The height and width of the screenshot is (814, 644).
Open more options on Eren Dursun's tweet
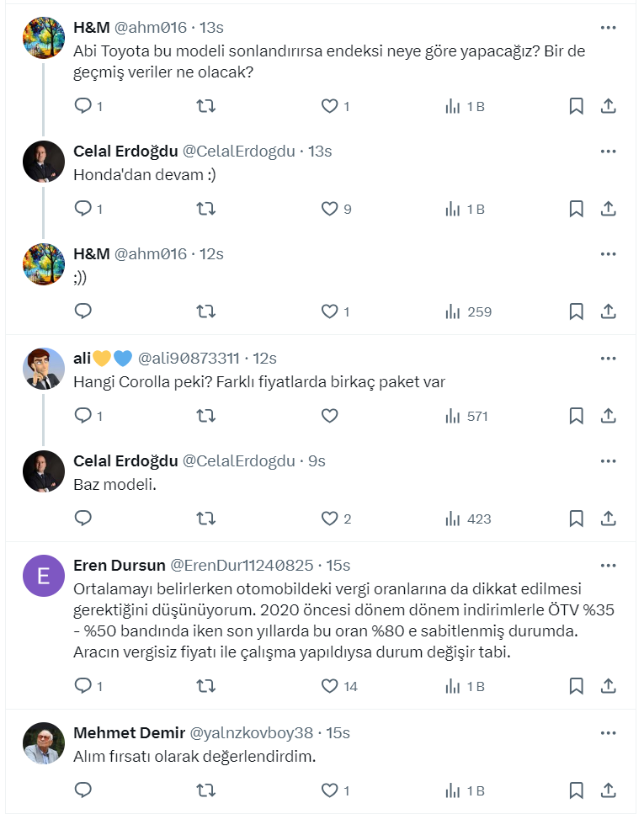pos(608,565)
